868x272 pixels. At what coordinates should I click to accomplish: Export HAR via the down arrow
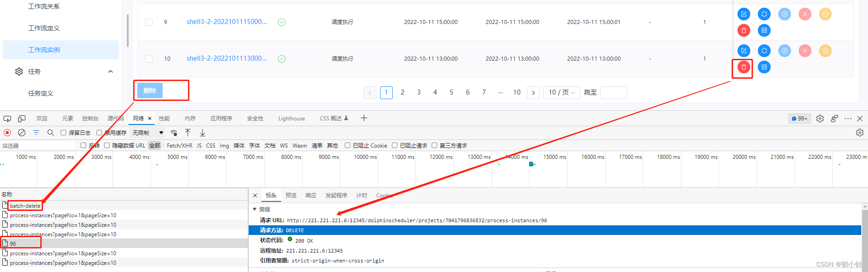203,133
